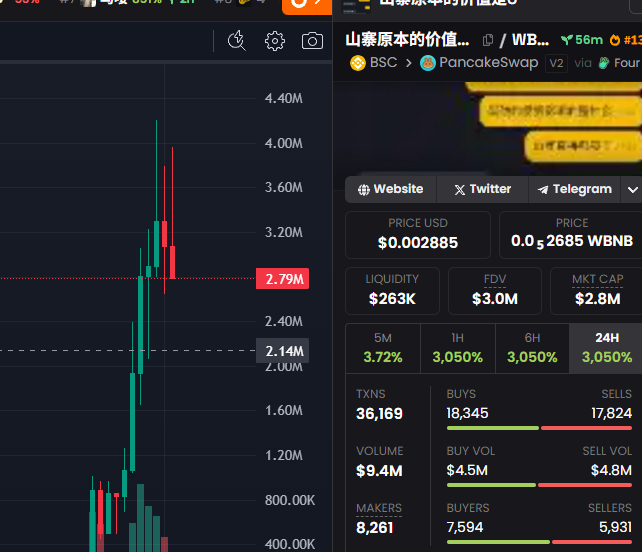Take a chart snapshot with camera icon

(312, 41)
